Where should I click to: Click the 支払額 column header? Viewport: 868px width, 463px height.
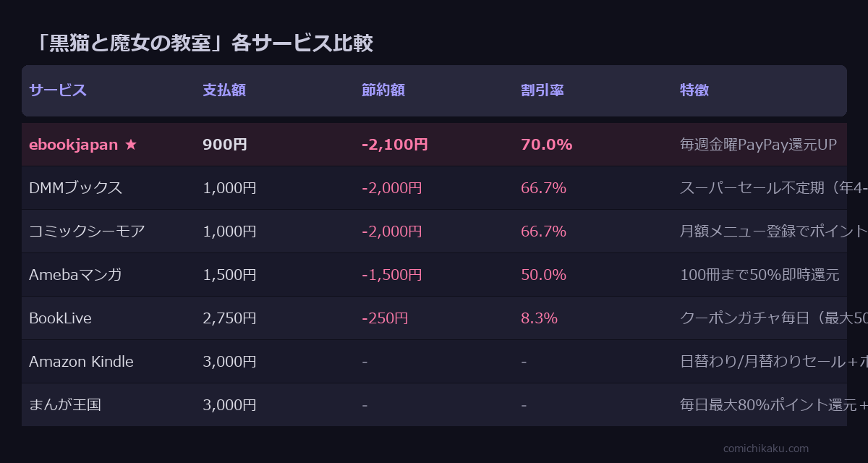(x=224, y=90)
